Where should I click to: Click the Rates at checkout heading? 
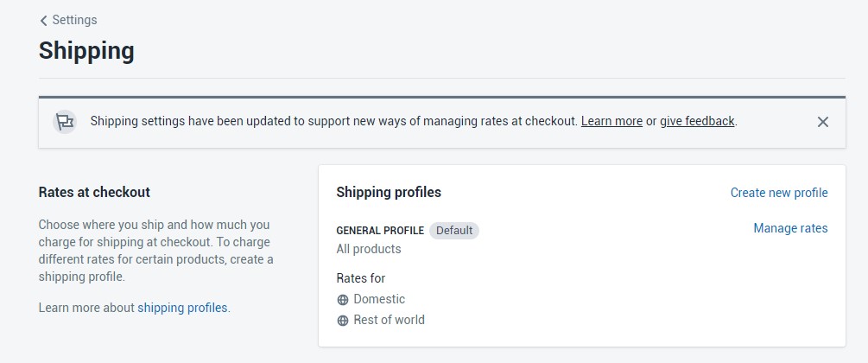coord(94,193)
